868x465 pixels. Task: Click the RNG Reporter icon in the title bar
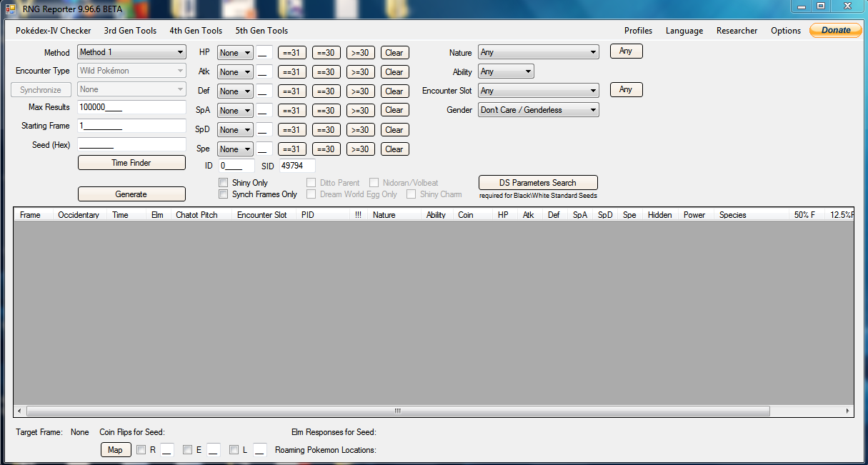click(10, 9)
